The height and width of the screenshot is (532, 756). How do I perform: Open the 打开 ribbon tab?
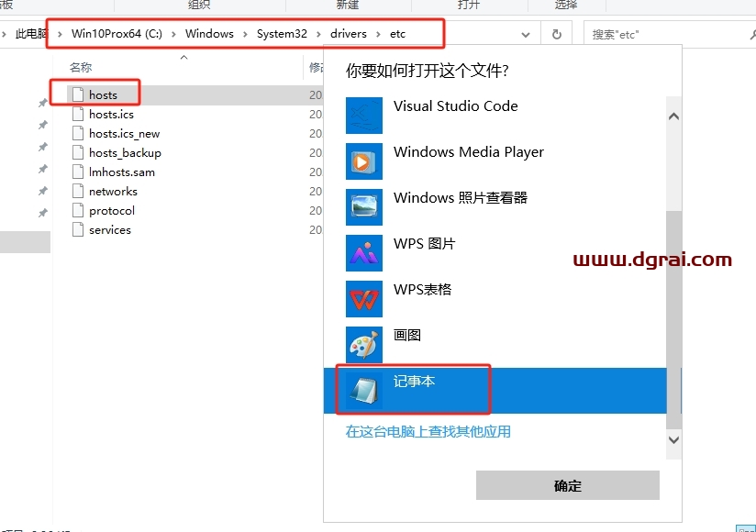[469, 6]
